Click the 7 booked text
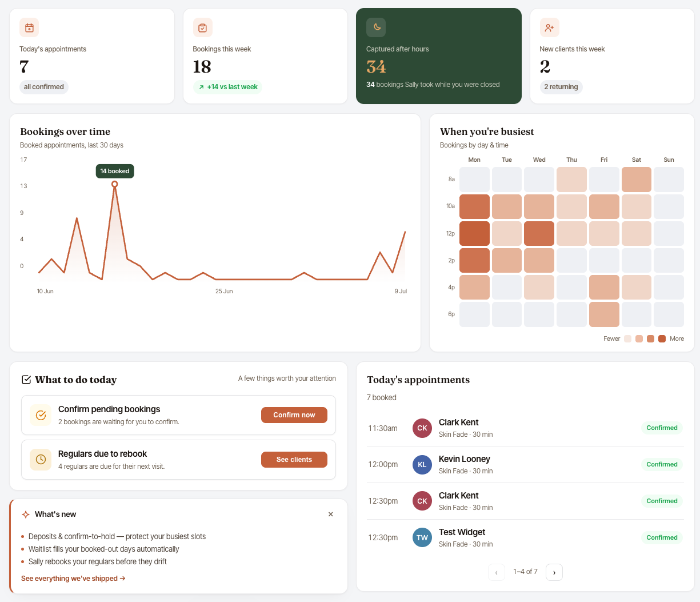This screenshot has height=602, width=700. 381,397
